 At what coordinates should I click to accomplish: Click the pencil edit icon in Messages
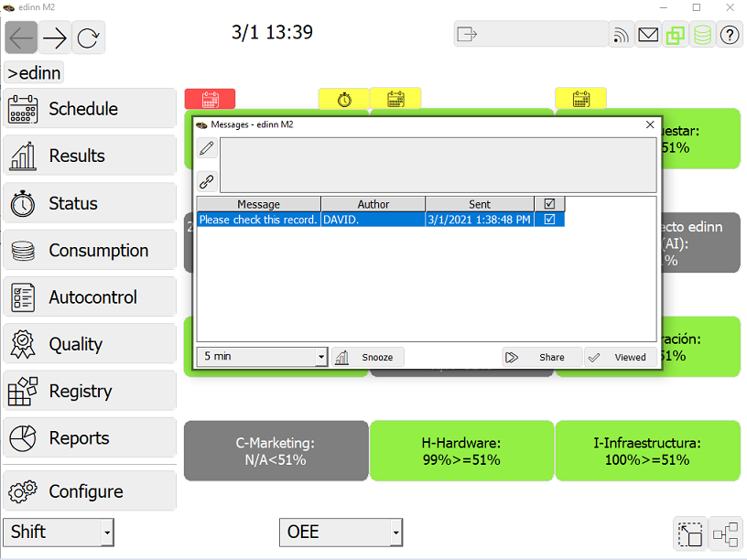pos(207,148)
